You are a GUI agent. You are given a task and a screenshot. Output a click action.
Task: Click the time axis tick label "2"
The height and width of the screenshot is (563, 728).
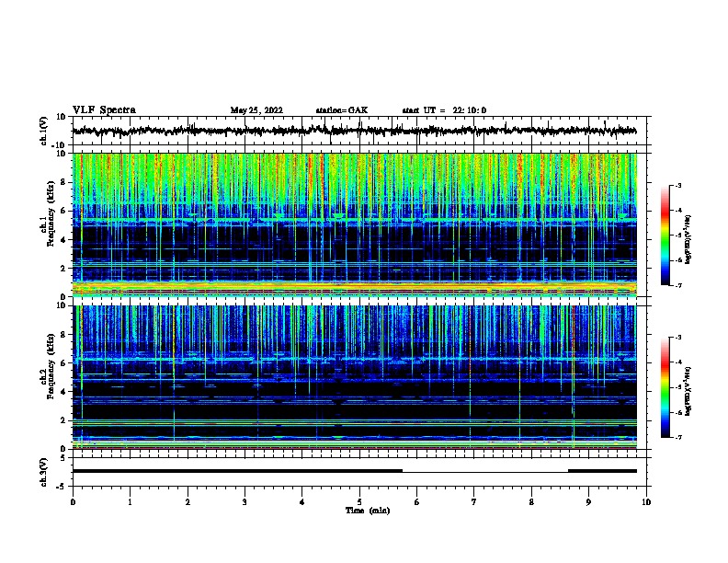[188, 502]
